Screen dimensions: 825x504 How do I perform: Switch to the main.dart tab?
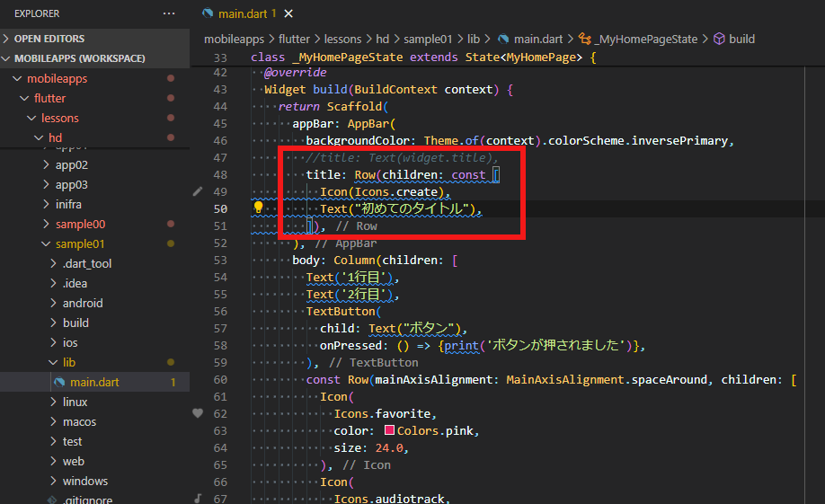coord(244,13)
